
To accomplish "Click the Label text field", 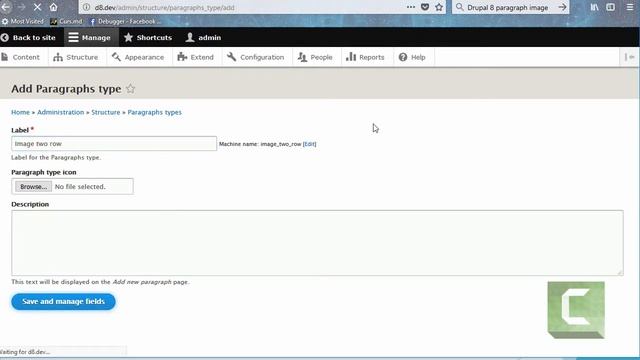I will [x=114, y=144].
